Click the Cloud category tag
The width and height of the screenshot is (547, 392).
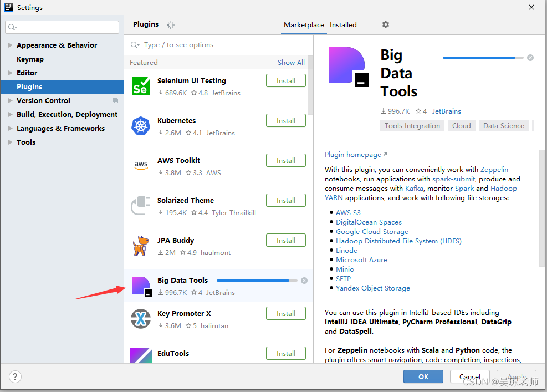[461, 126]
